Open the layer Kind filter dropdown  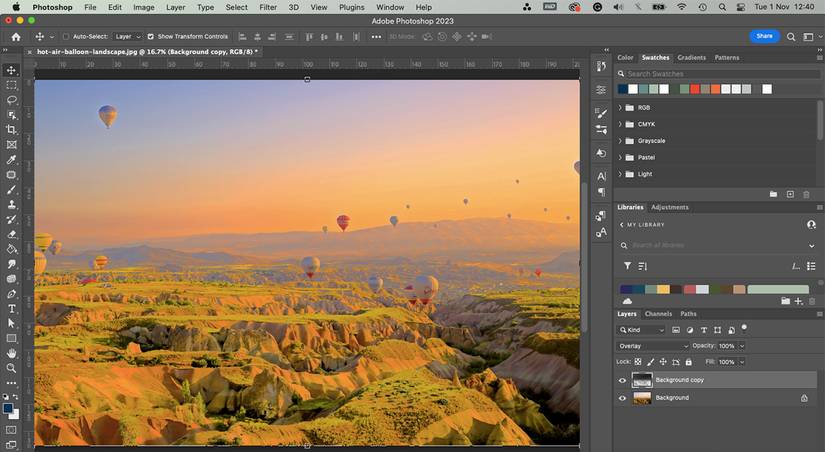coord(641,330)
